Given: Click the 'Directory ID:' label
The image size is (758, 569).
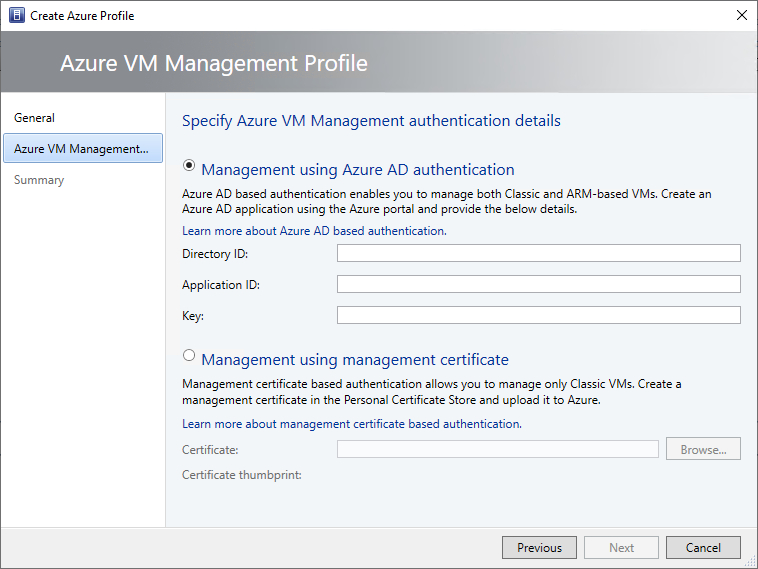Looking at the screenshot, I should [215, 254].
